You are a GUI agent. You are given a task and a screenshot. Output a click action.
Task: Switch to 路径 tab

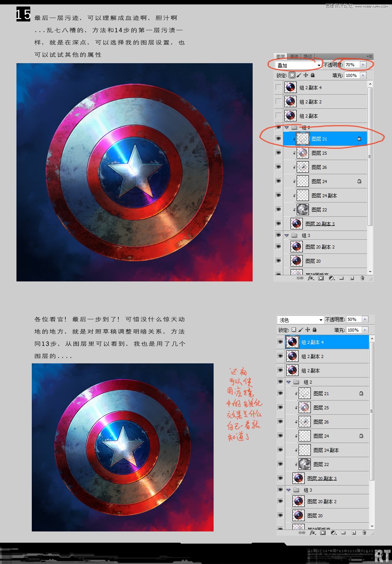click(308, 56)
